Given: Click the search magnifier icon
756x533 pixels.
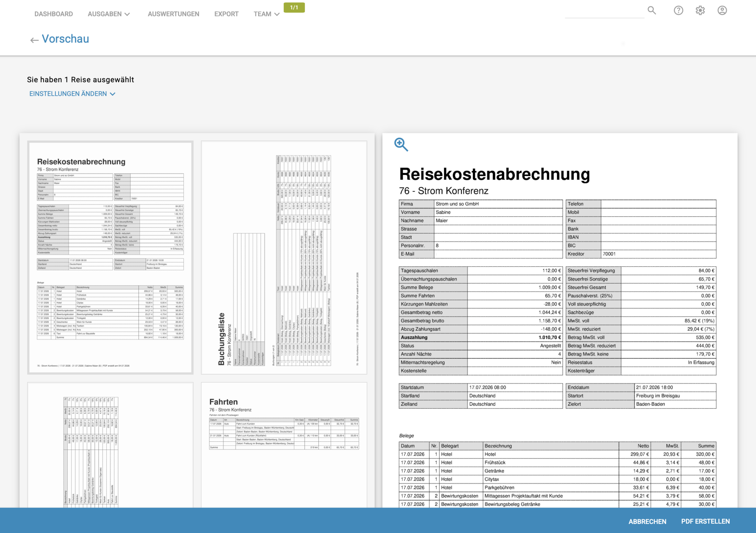Looking at the screenshot, I should tap(652, 11).
